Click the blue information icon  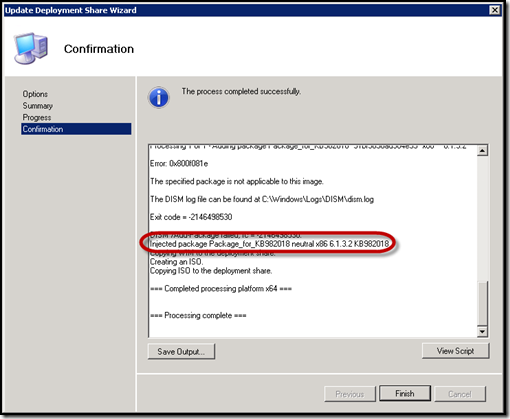(159, 98)
